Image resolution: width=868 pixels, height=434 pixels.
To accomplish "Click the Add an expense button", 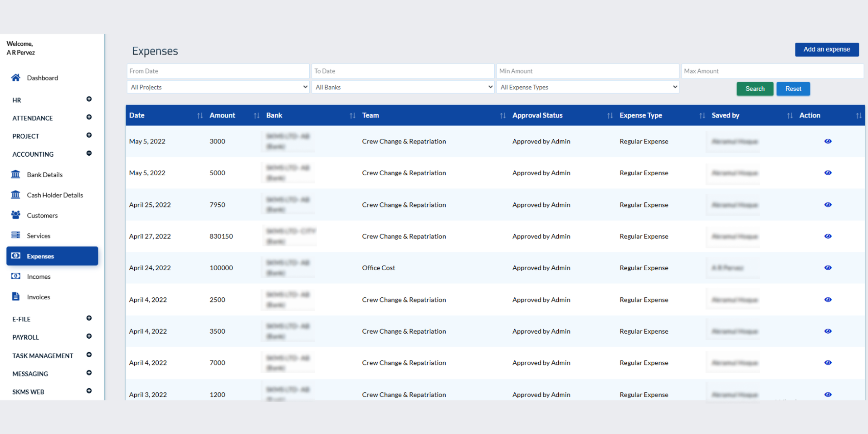I will [827, 49].
